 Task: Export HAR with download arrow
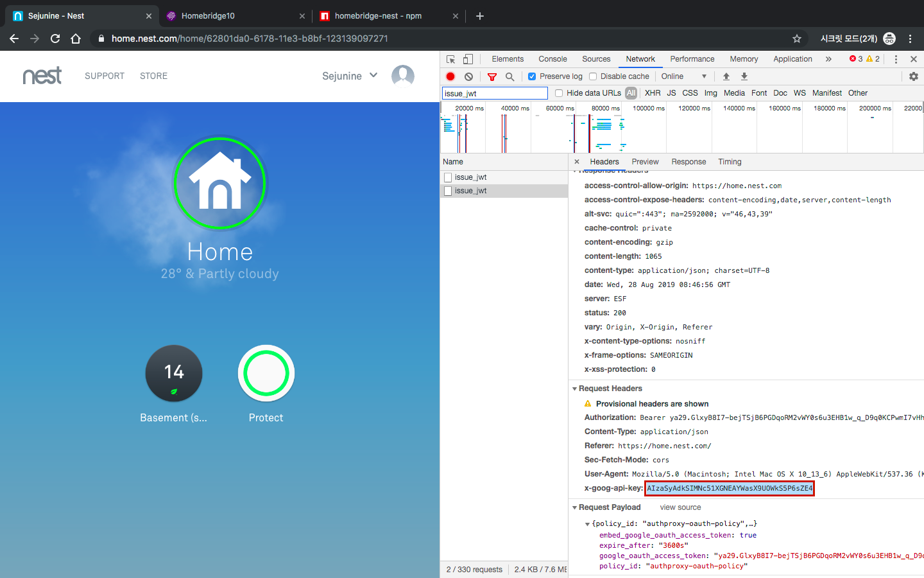744,76
